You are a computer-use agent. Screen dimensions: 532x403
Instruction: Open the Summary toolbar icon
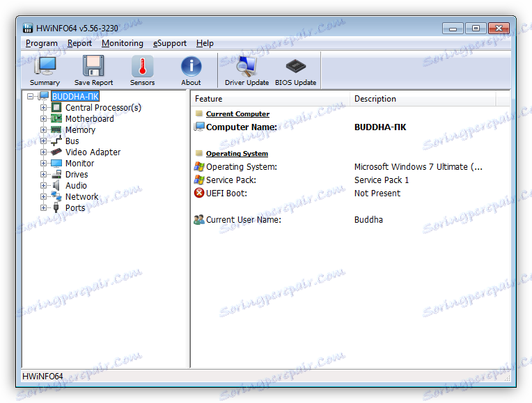[x=45, y=66]
